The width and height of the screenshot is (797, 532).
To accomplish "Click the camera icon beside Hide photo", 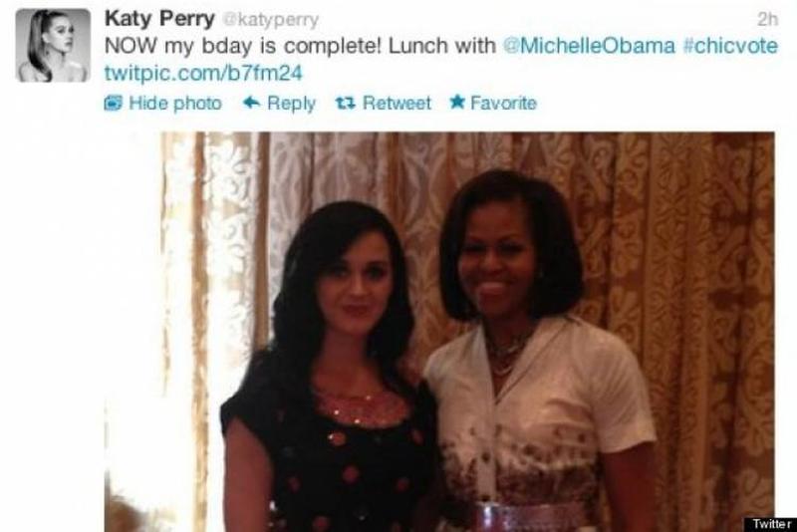I will tap(114, 104).
